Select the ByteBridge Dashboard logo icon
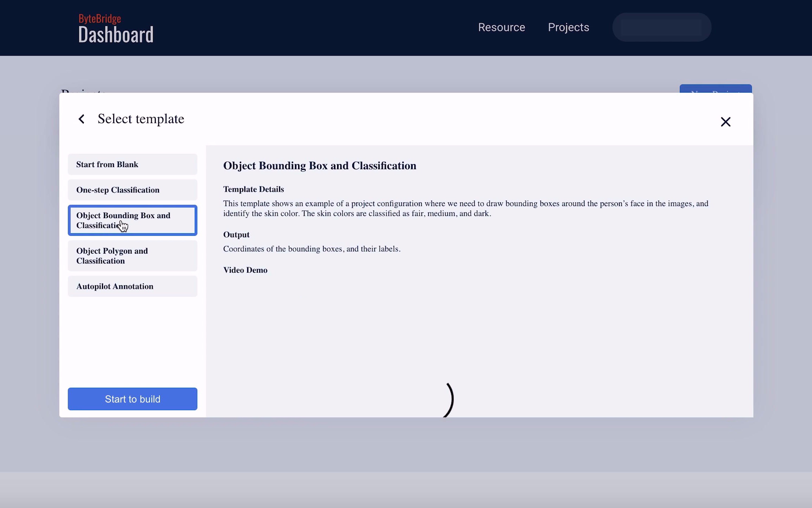 click(116, 27)
